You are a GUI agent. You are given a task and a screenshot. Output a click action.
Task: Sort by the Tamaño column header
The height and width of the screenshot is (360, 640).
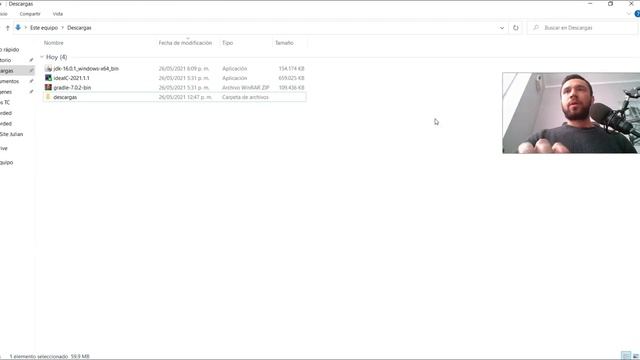pyautogui.click(x=284, y=43)
